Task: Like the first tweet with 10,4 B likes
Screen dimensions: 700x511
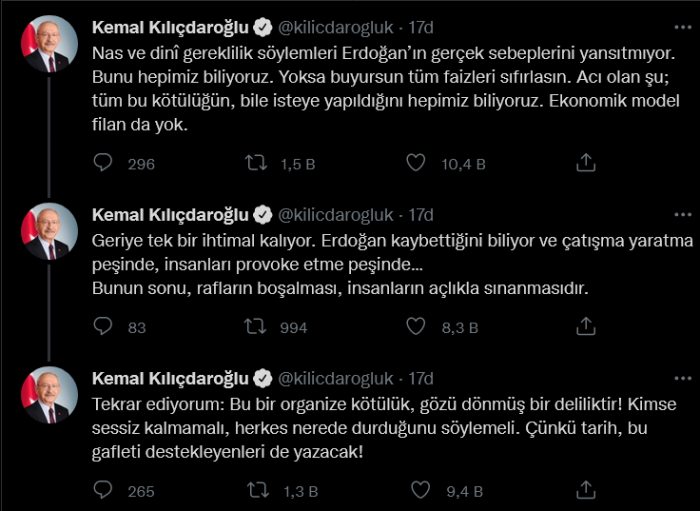Action: [418, 163]
